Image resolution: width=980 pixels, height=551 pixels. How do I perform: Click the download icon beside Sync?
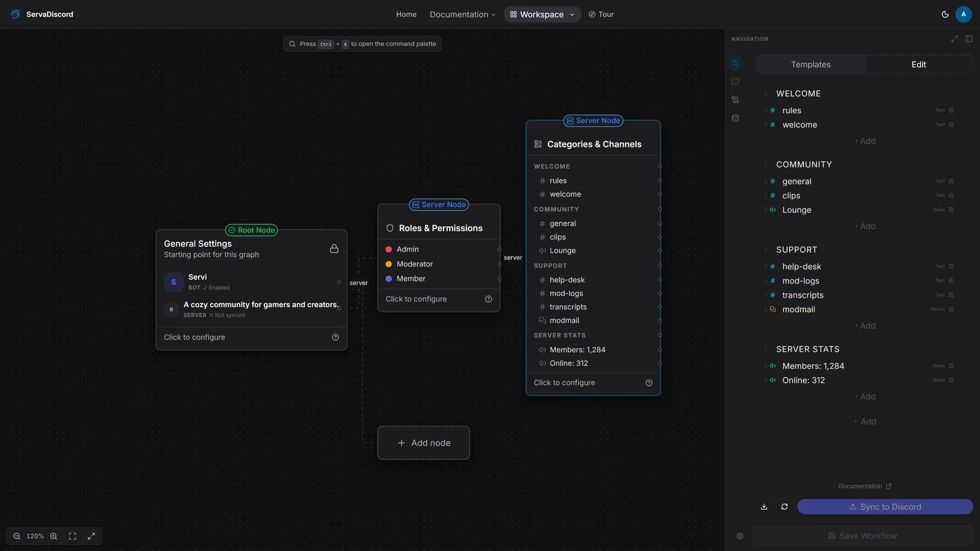tap(764, 507)
